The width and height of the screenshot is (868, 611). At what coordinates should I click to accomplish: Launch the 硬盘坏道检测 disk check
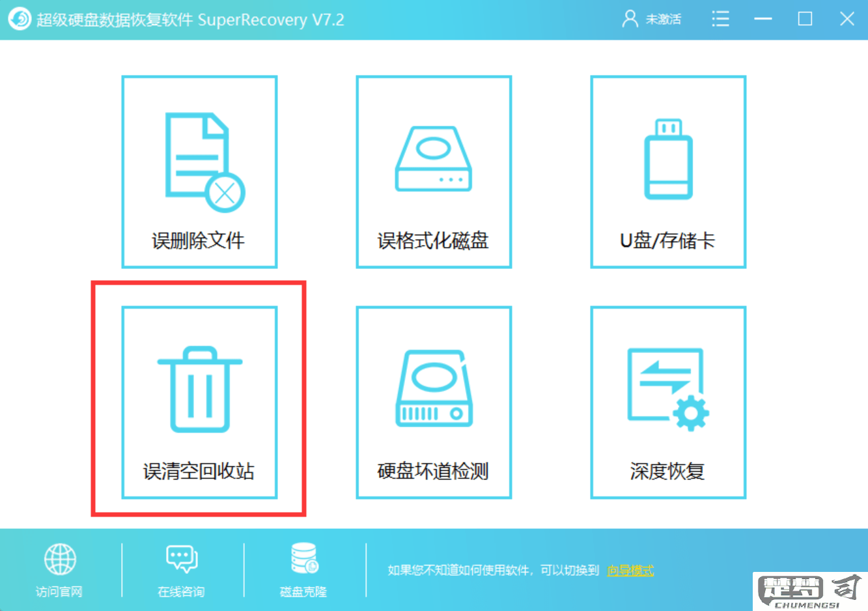coord(434,403)
